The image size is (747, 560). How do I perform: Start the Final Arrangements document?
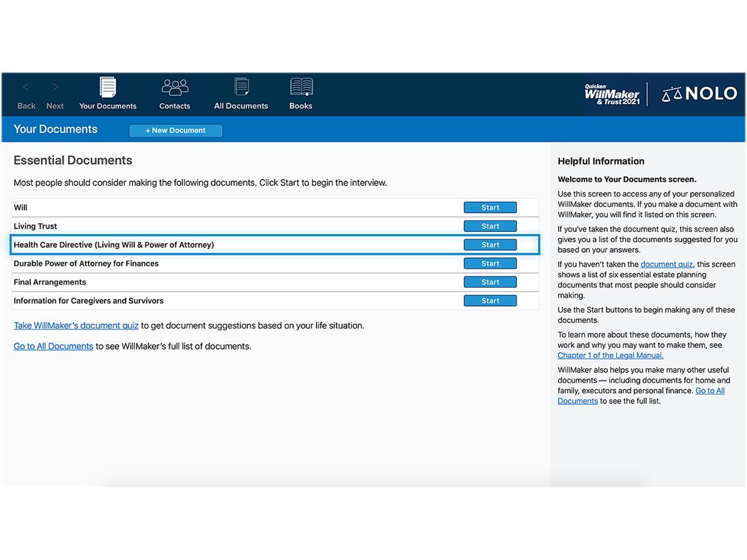(490, 282)
